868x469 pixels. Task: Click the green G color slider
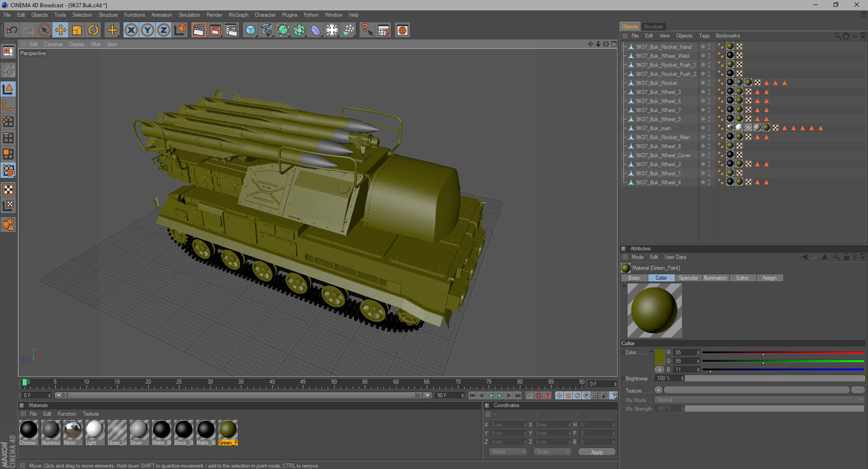coord(783,361)
